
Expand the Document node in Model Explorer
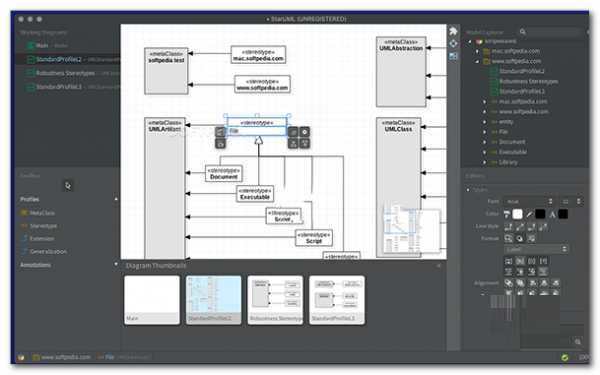tap(484, 142)
